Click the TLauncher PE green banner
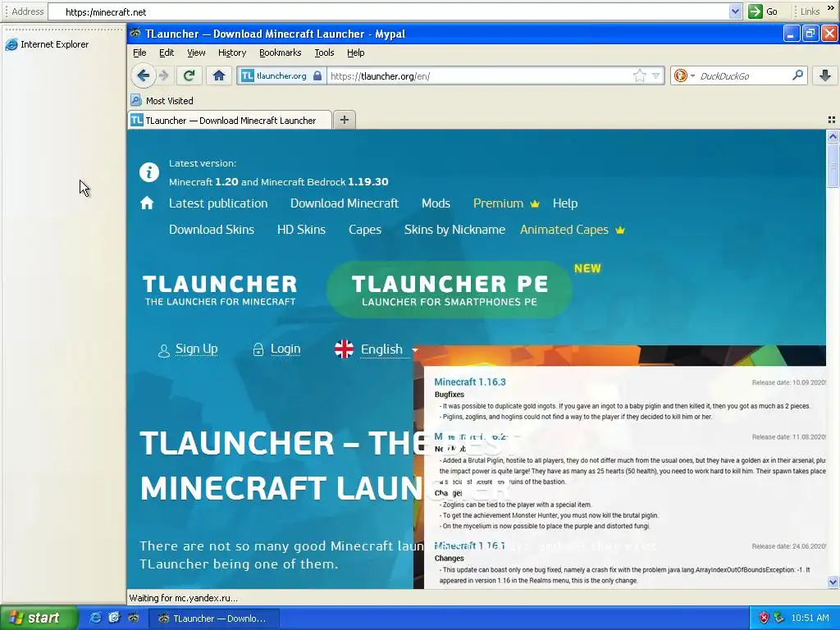Screen dimensions: 840x630 [x=450, y=290]
